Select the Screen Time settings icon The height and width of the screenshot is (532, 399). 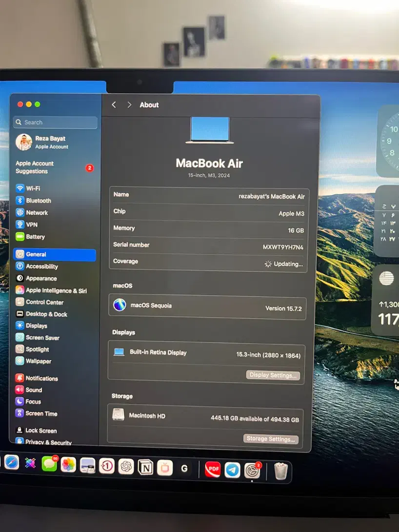coord(40,413)
